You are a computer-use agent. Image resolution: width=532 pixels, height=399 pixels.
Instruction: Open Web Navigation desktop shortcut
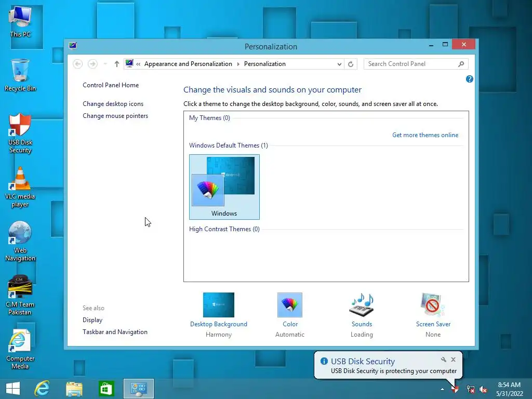[20, 241]
